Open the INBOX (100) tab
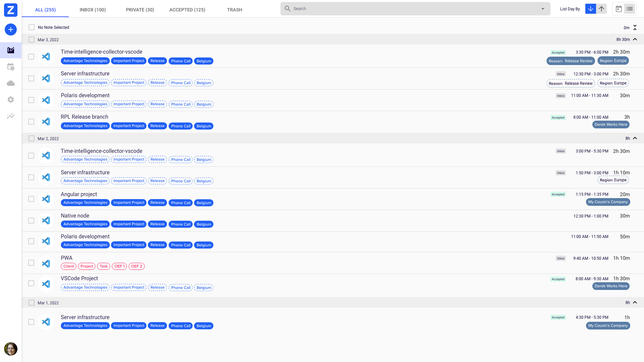The height and width of the screenshot is (362, 644). 93,10
